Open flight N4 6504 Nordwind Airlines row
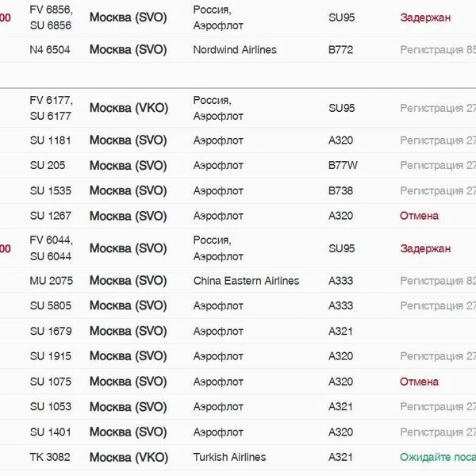The height and width of the screenshot is (476, 476). (x=238, y=50)
